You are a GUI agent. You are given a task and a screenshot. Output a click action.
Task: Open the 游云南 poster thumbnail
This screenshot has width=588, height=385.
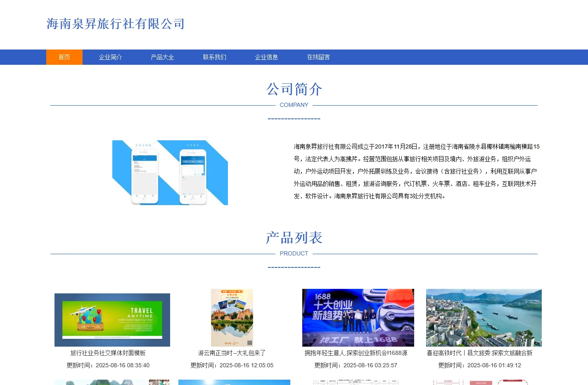232,318
